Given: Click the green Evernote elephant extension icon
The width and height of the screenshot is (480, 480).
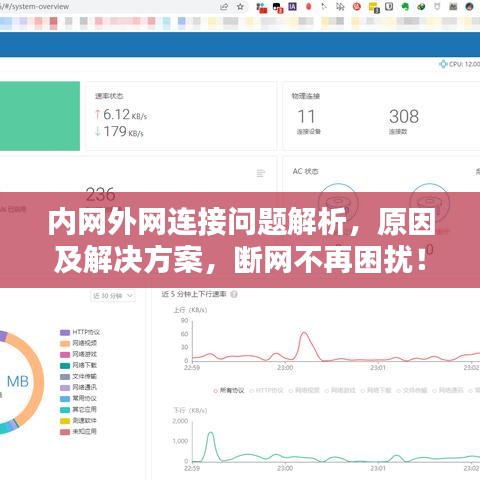Looking at the screenshot, I should 405,6.
